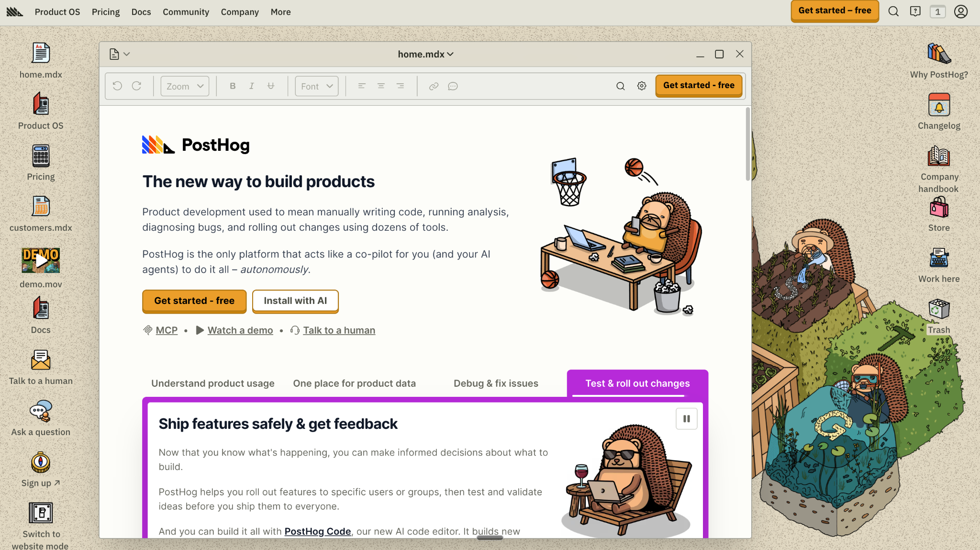
Task: Open the customers.mdx desktop icon
Action: point(41,207)
